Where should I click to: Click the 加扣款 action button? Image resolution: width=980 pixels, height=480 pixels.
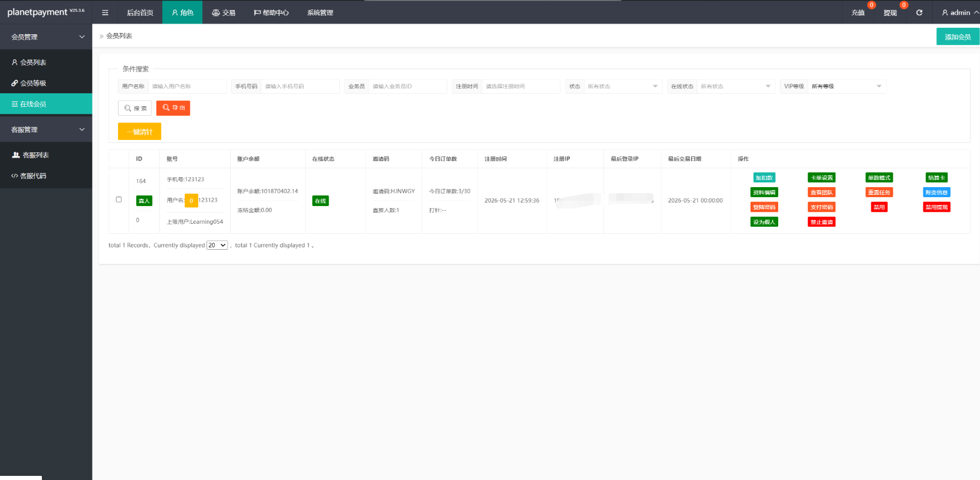(x=764, y=178)
